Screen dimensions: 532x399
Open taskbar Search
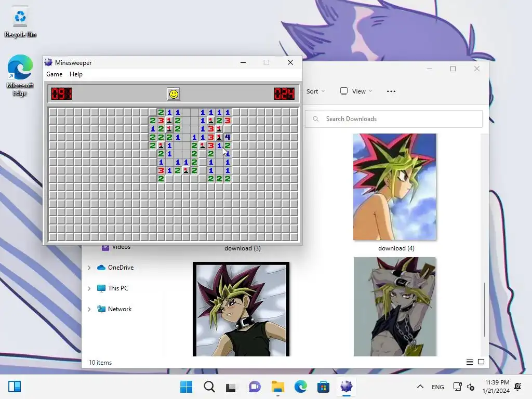pyautogui.click(x=209, y=387)
